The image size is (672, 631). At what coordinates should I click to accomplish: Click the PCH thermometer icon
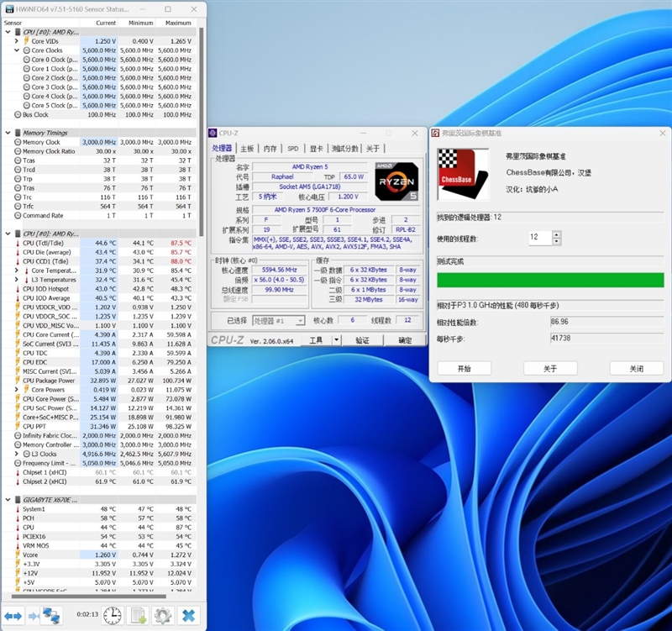(18, 518)
